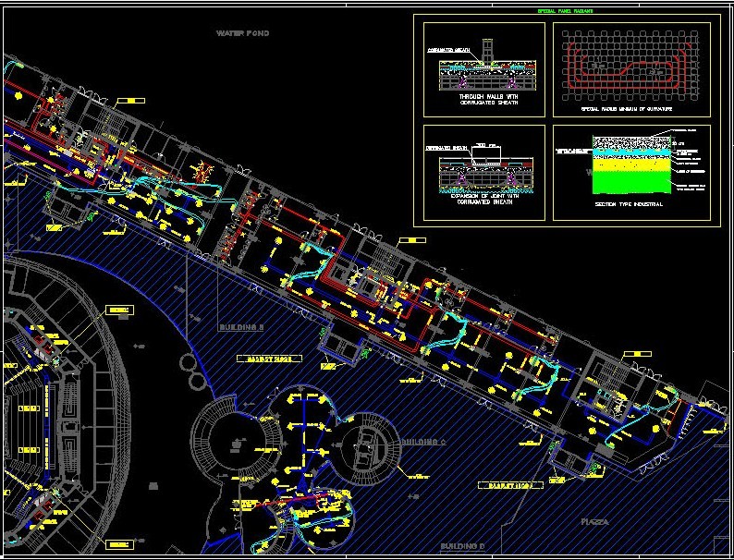
Task: Select the SPECIAL PANEL RADIANT title text
Action: pyautogui.click(x=566, y=11)
